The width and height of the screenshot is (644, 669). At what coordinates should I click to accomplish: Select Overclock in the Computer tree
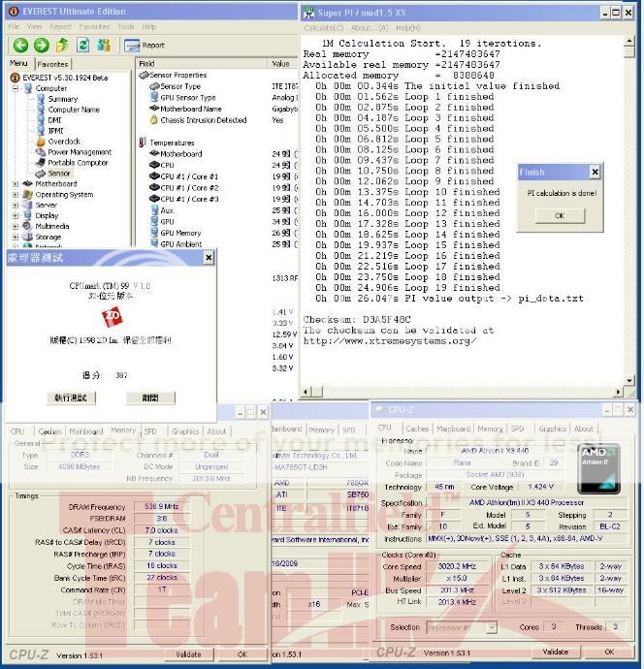point(64,142)
